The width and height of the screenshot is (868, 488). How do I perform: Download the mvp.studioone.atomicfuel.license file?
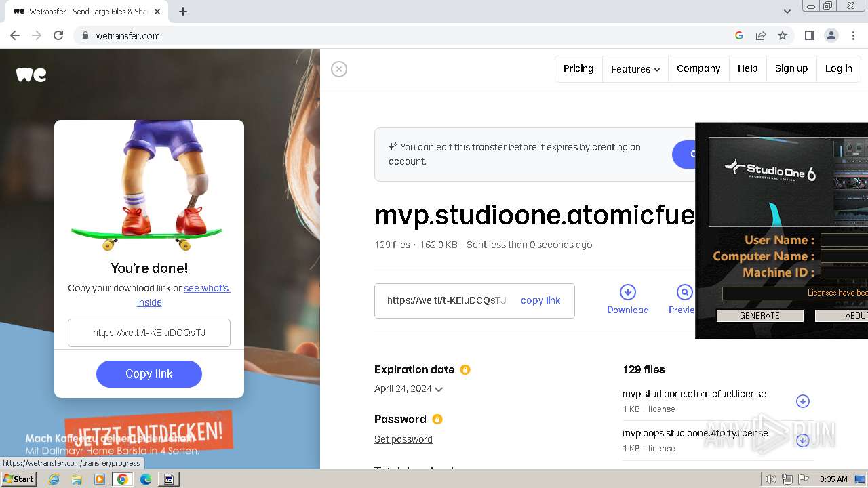(803, 401)
